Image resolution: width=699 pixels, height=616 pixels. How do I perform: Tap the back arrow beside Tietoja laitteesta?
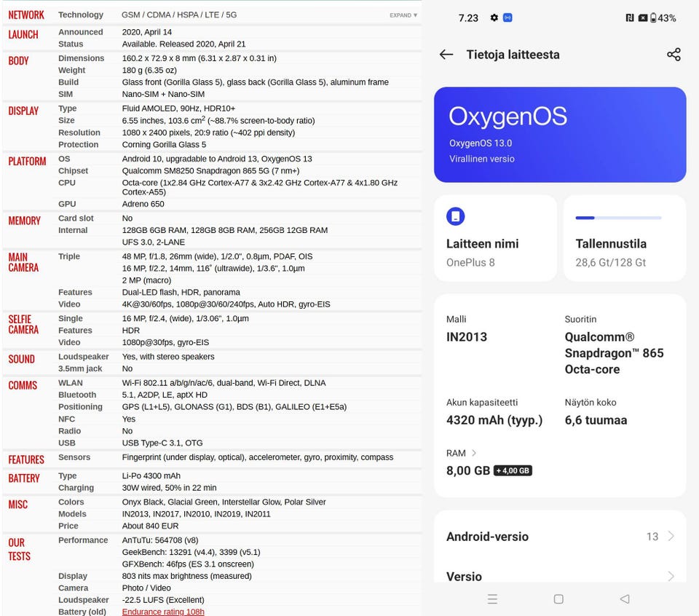point(446,55)
